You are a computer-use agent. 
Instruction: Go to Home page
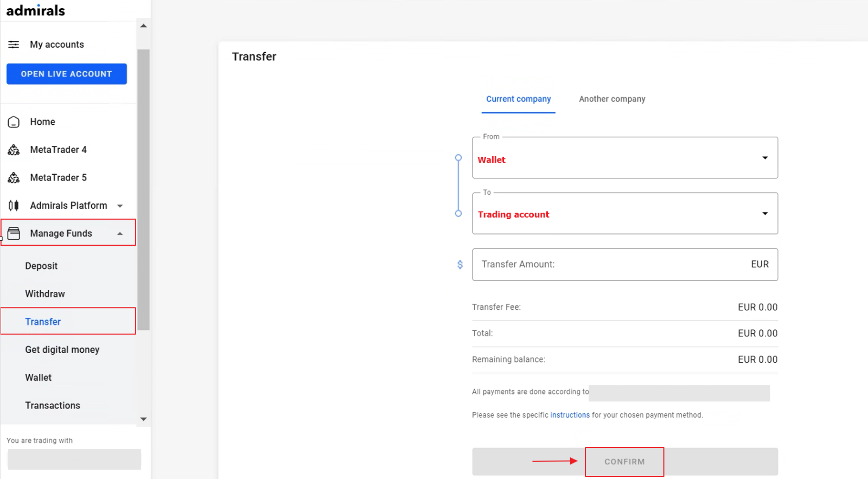coord(42,122)
